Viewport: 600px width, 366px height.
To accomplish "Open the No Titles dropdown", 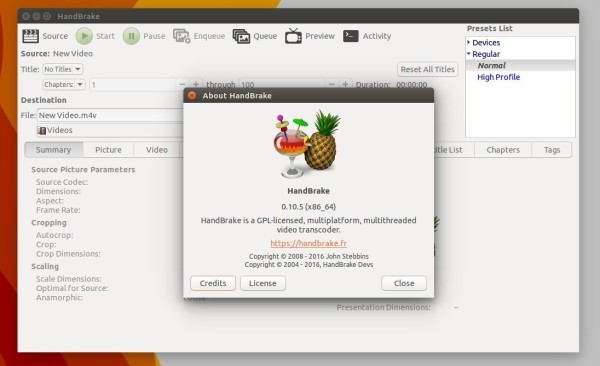I will coord(62,69).
